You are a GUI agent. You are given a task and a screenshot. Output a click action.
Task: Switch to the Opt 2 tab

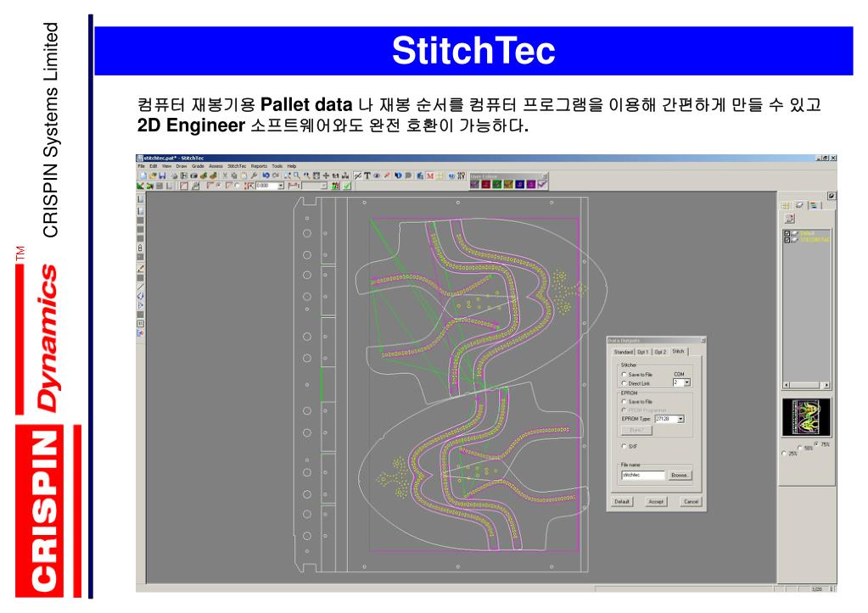(x=660, y=352)
